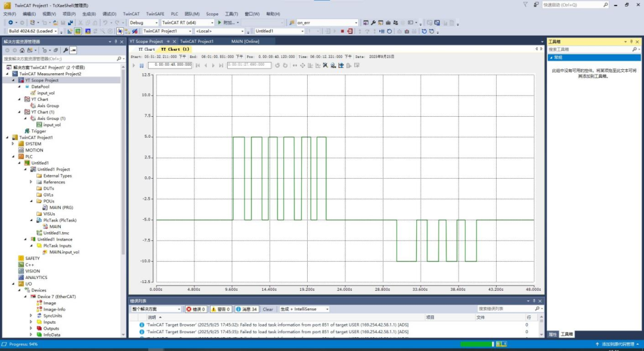The width and height of the screenshot is (644, 351).
Task: Open the TwinCAT RT (x64) platform dropdown
Action: pos(187,23)
